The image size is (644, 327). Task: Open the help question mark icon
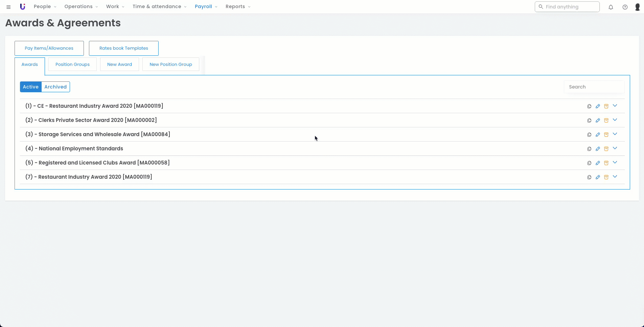(x=625, y=7)
